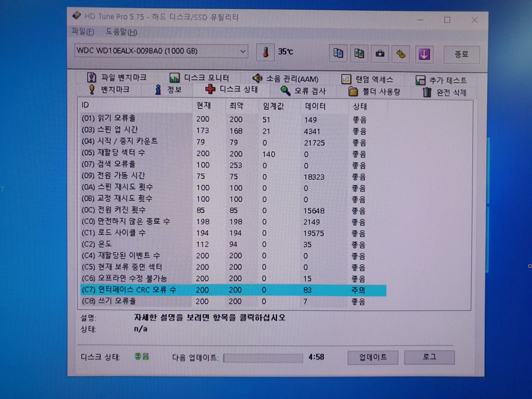Viewport: 532px width, 399px height.
Task: Click the red cross 디스크 상태 icon
Action: click(x=210, y=89)
